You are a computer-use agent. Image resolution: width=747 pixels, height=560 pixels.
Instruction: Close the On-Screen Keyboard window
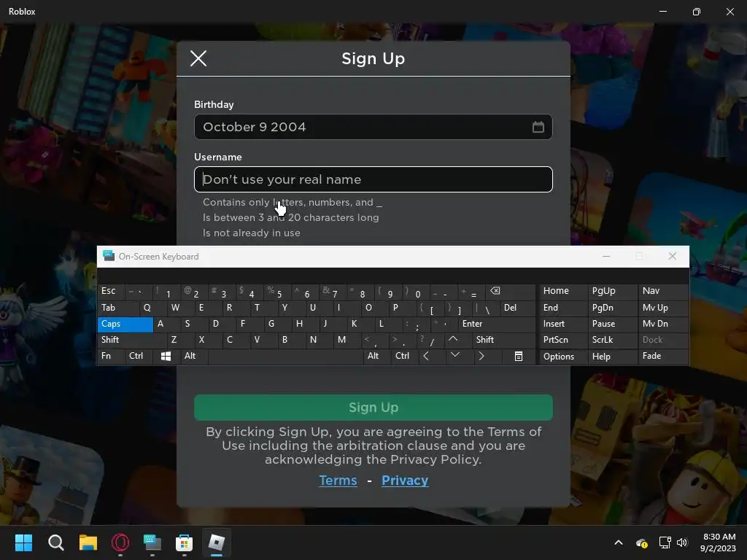click(672, 256)
